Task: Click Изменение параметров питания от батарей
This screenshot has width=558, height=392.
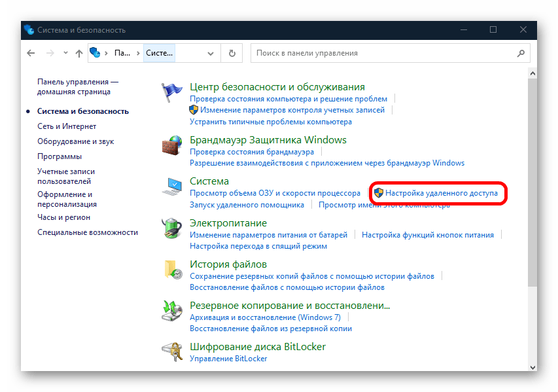Action: 268,235
